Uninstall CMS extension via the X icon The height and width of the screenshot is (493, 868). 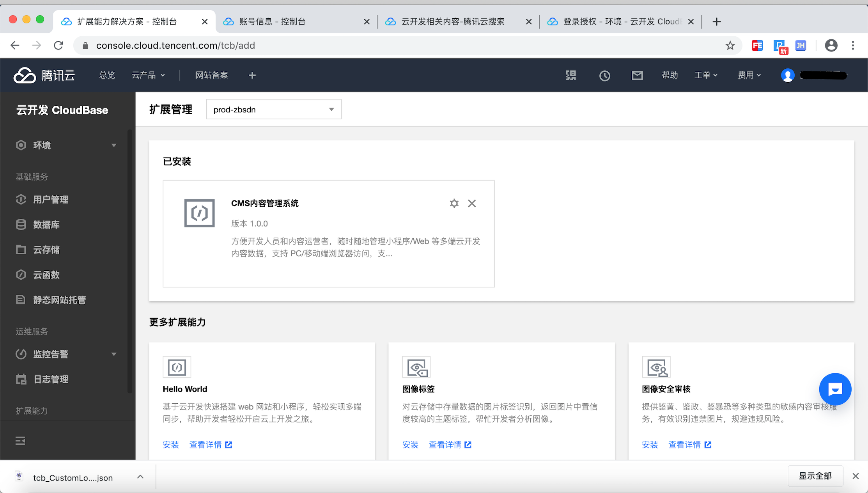coord(472,203)
